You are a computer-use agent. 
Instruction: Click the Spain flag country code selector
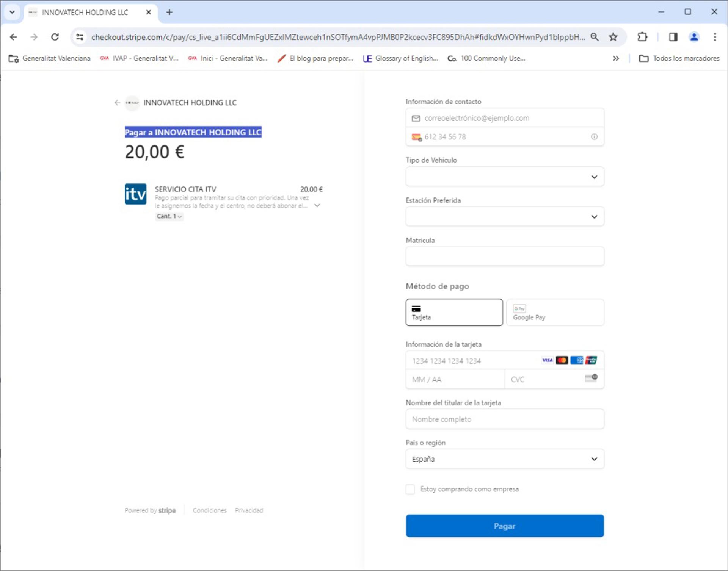click(416, 137)
